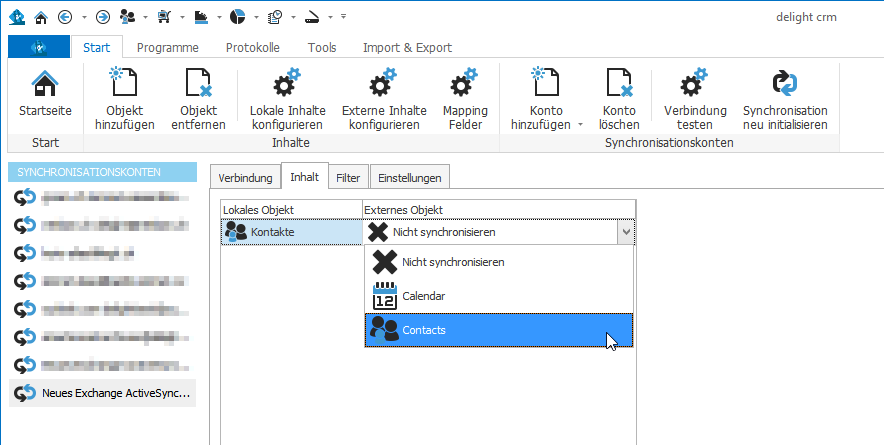Open the pie chart icon in top toolbar

pos(237,17)
